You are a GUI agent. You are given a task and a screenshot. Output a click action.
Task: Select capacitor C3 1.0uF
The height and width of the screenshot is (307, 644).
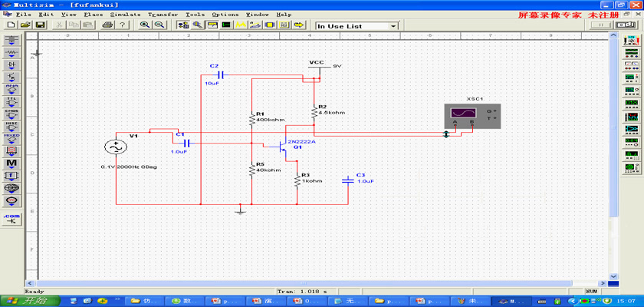pos(348,180)
